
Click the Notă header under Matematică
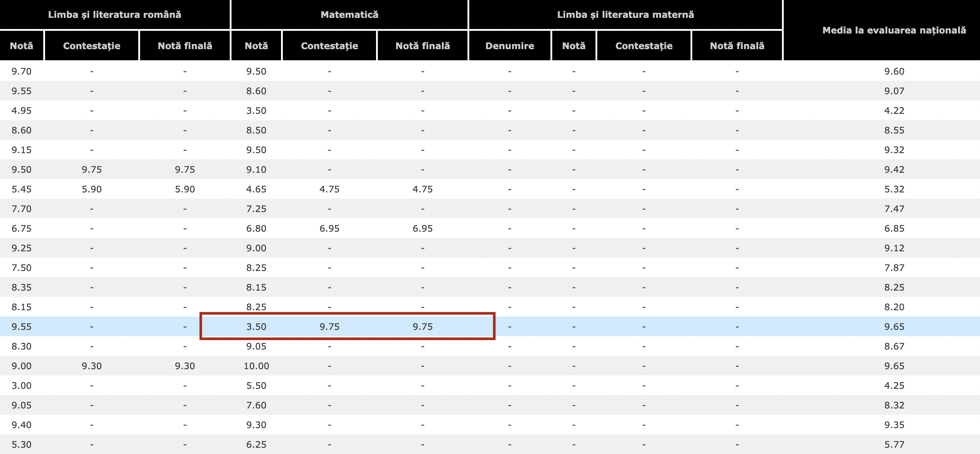click(256, 46)
